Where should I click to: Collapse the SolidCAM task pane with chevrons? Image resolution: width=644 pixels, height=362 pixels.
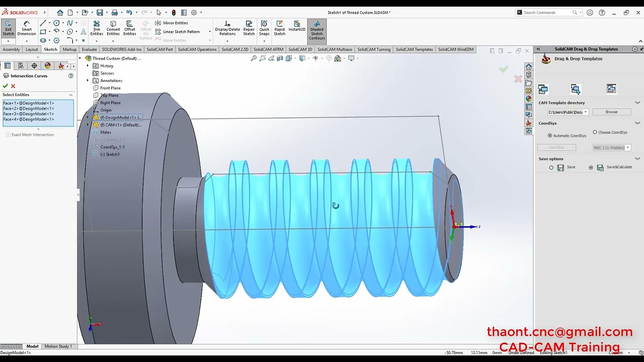point(538,49)
